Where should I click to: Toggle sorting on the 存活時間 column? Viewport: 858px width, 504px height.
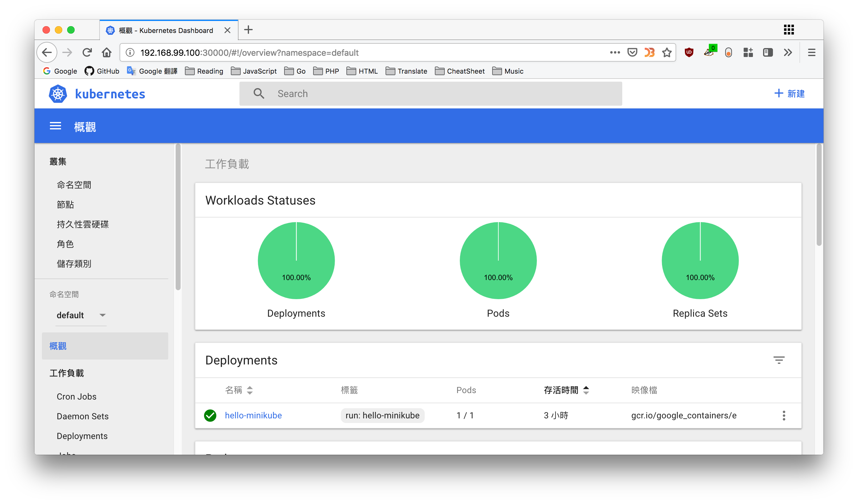click(586, 390)
